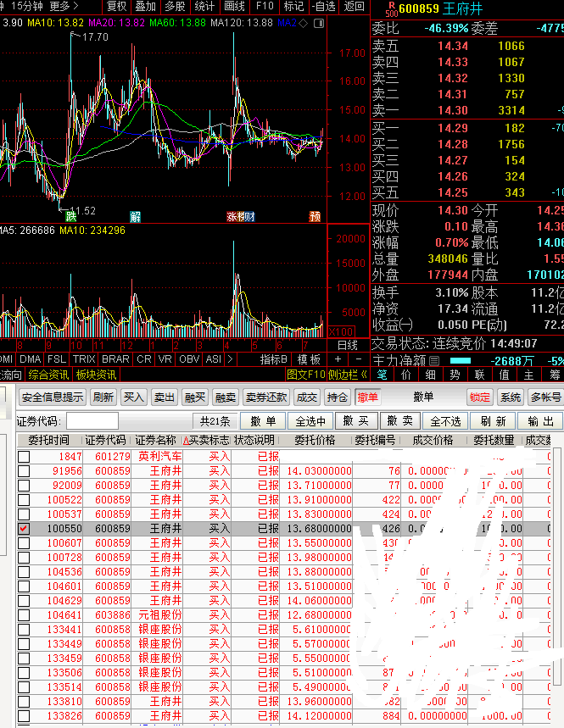Open the 多股 multi-stock menu
The height and width of the screenshot is (728, 564).
pyautogui.click(x=176, y=6)
